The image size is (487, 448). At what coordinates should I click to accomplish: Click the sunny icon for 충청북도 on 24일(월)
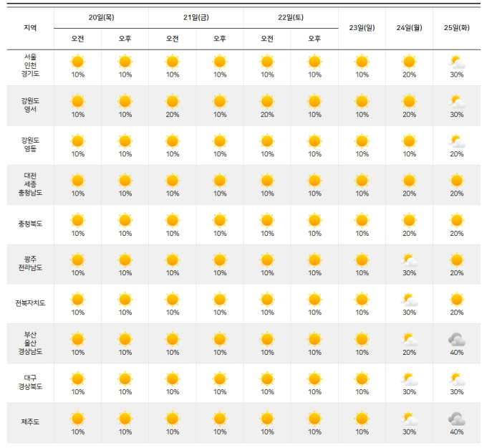pos(409,221)
